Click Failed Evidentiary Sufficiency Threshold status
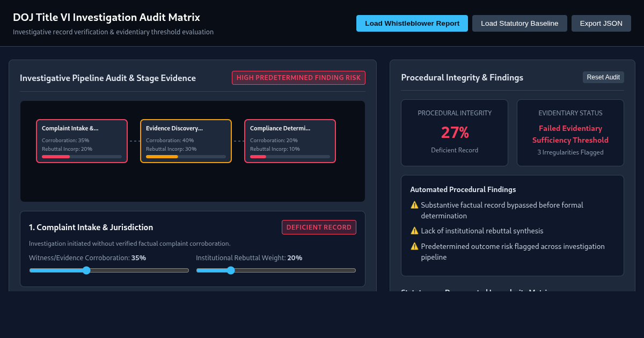The height and width of the screenshot is (338, 644). [x=570, y=134]
